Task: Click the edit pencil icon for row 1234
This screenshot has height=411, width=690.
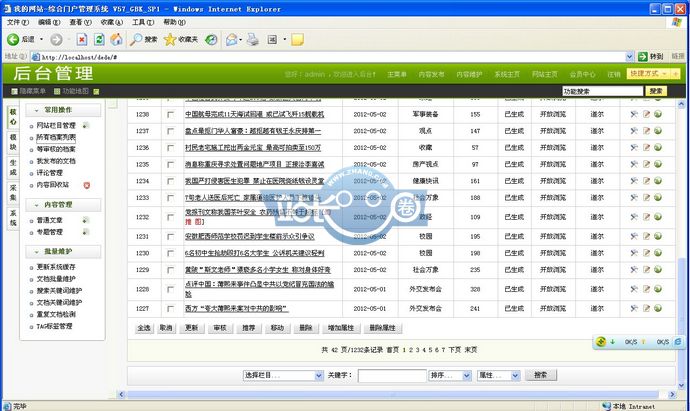Action: [x=646, y=181]
